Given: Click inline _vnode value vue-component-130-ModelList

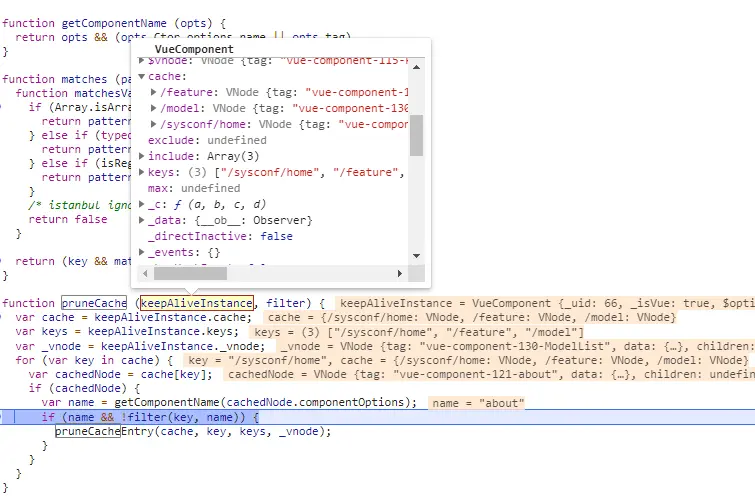Looking at the screenshot, I should click(x=515, y=346).
